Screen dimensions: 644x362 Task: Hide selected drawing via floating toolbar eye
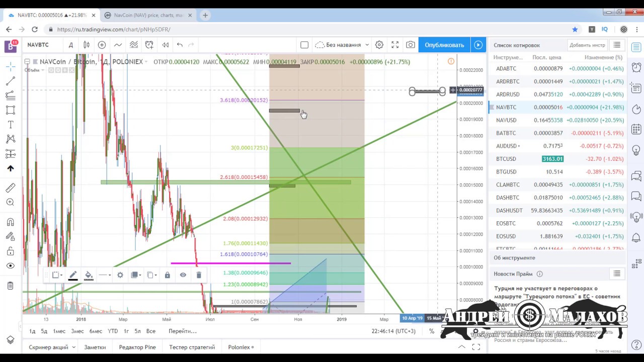tap(183, 275)
